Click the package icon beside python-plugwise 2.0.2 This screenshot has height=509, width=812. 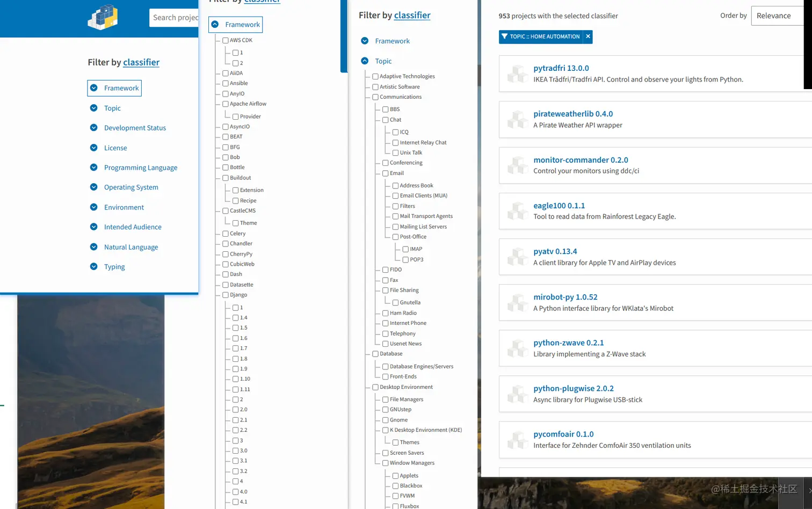click(x=518, y=394)
